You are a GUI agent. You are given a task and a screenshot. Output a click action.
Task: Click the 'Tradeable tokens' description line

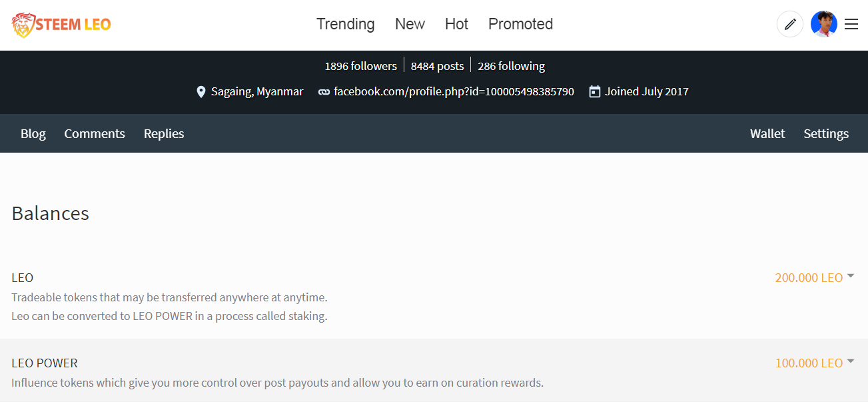[169, 297]
